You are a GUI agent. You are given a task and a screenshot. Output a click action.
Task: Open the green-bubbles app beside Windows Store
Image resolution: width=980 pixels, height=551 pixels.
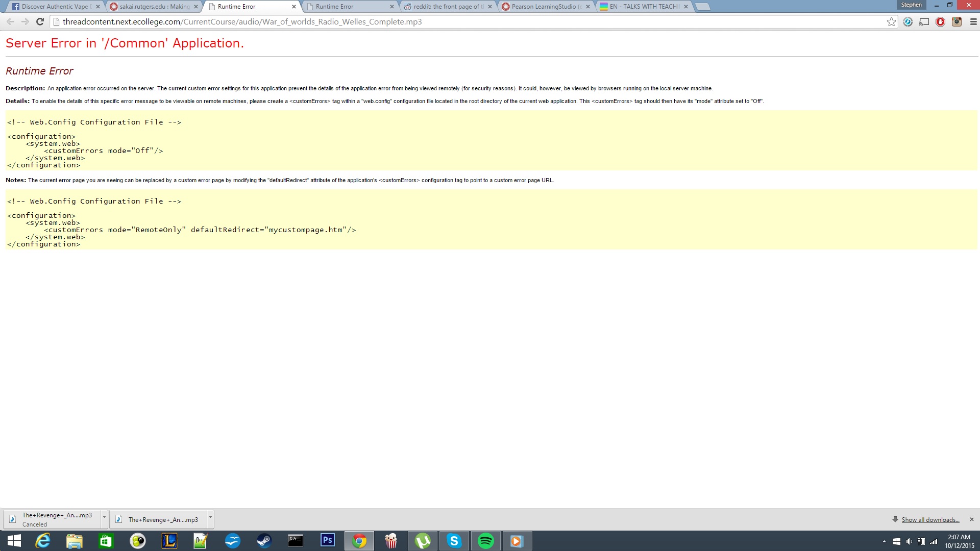[138, 541]
